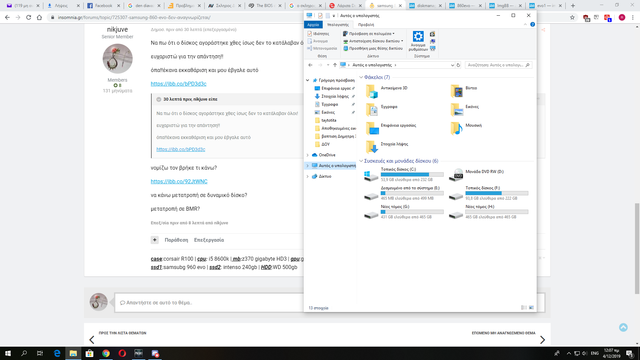Open the Explorer address bar history dropdown
The width and height of the screenshot is (640, 360).
pos(452,65)
